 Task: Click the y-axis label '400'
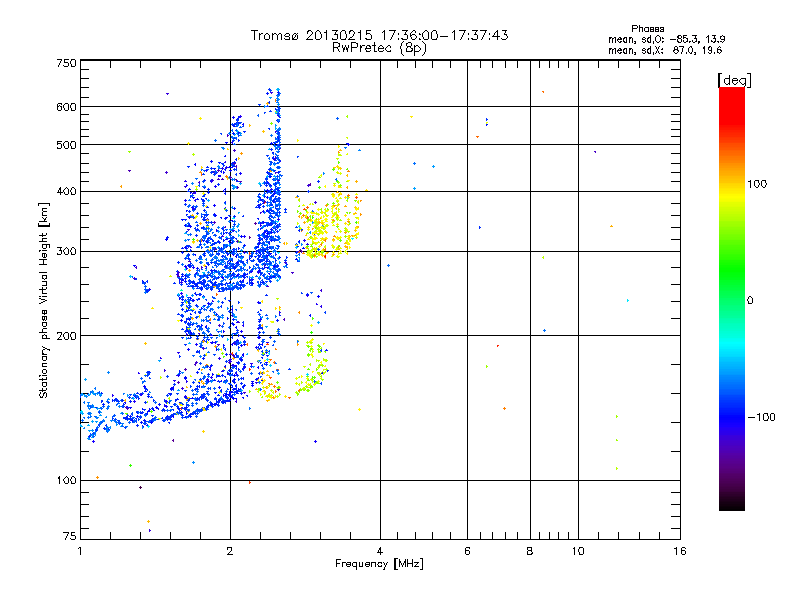pyautogui.click(x=67, y=191)
